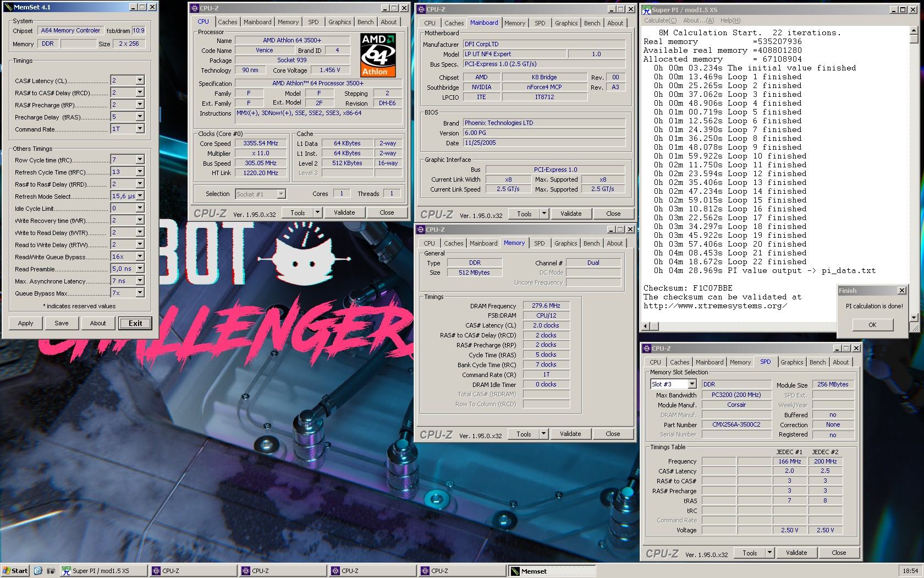Click the Show Desktop quick launch icon
Viewport: 924px width, 578px height.
point(38,571)
